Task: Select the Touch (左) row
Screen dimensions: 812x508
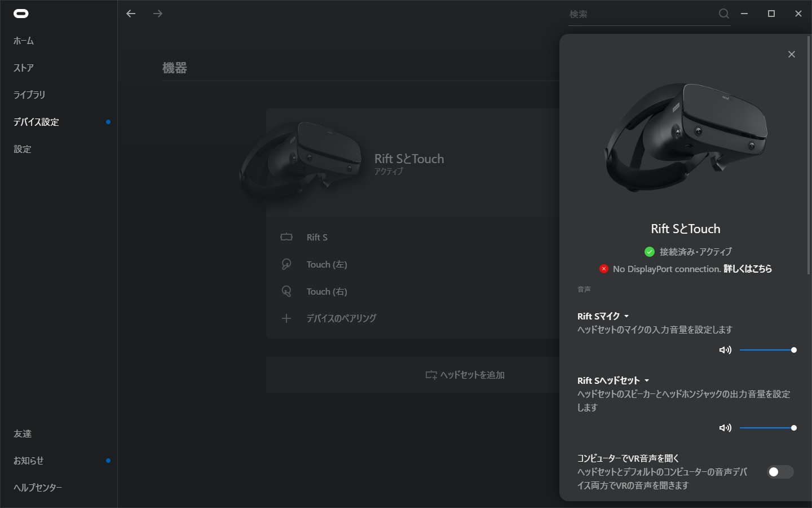Action: tap(413, 264)
